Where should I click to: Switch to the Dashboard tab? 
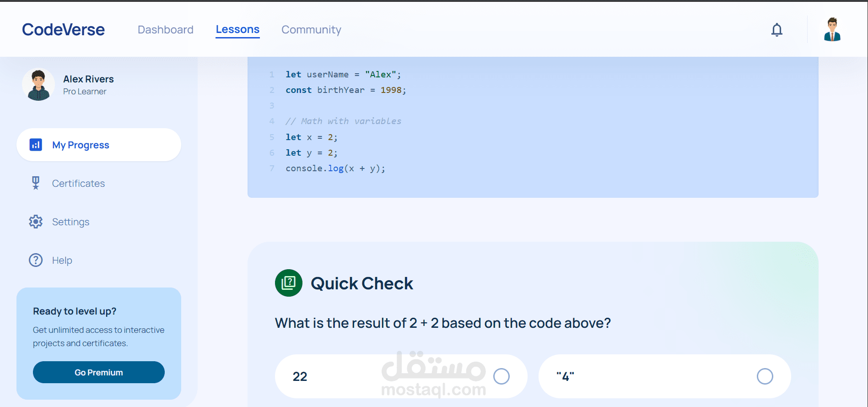[165, 30]
